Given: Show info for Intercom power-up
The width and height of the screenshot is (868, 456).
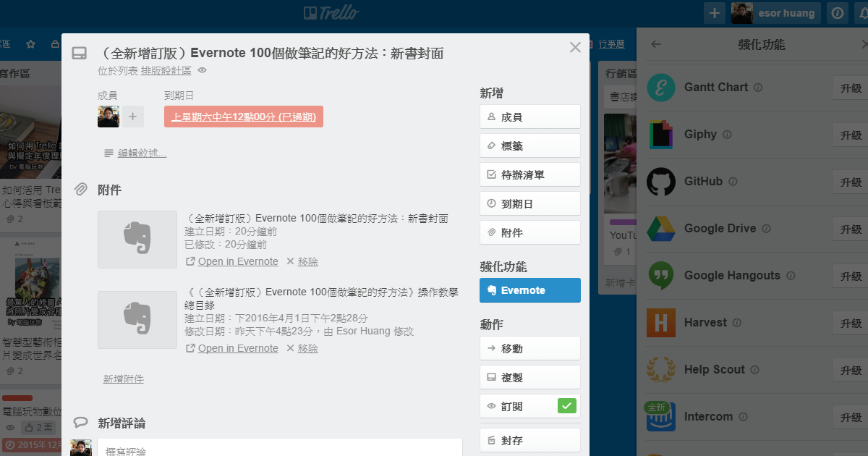Looking at the screenshot, I should [743, 417].
